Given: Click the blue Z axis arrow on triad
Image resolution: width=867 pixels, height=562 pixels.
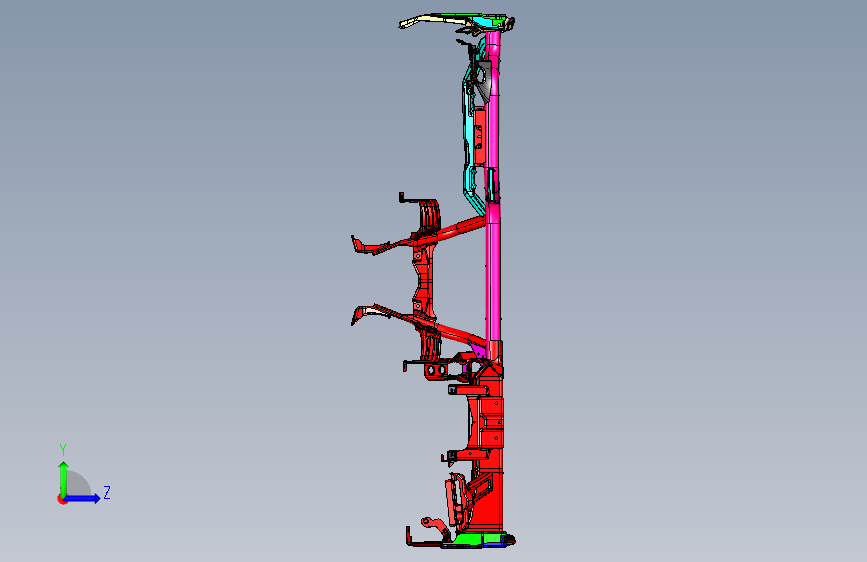Looking at the screenshot, I should (83, 498).
